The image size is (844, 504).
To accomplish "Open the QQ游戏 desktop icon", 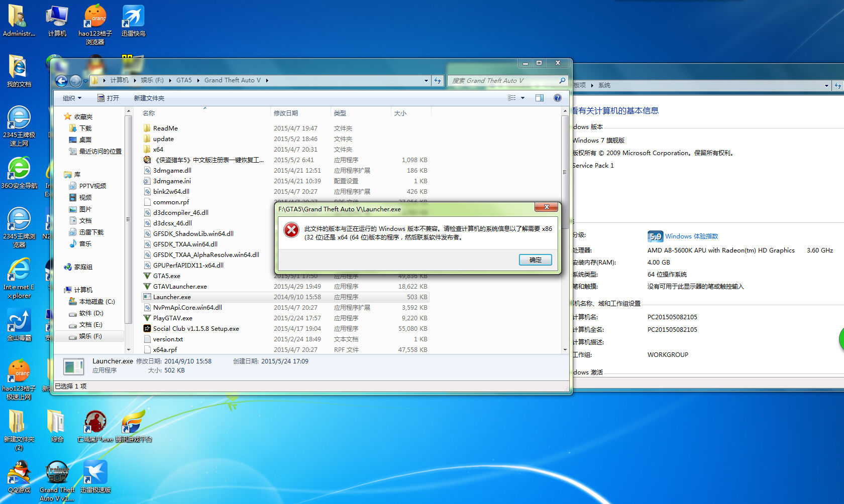I will [x=19, y=477].
